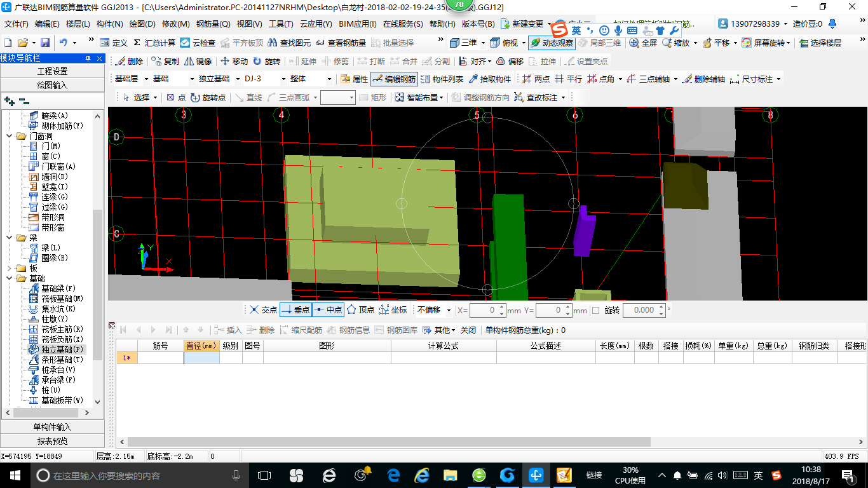Click the 工程设置 panel button

coord(52,71)
